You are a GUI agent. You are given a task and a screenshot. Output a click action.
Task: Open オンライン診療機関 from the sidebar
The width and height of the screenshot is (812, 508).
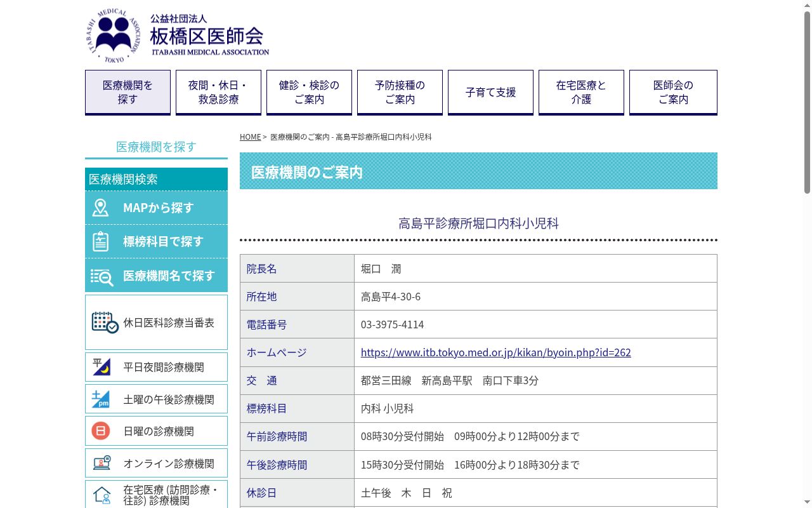[x=156, y=463]
